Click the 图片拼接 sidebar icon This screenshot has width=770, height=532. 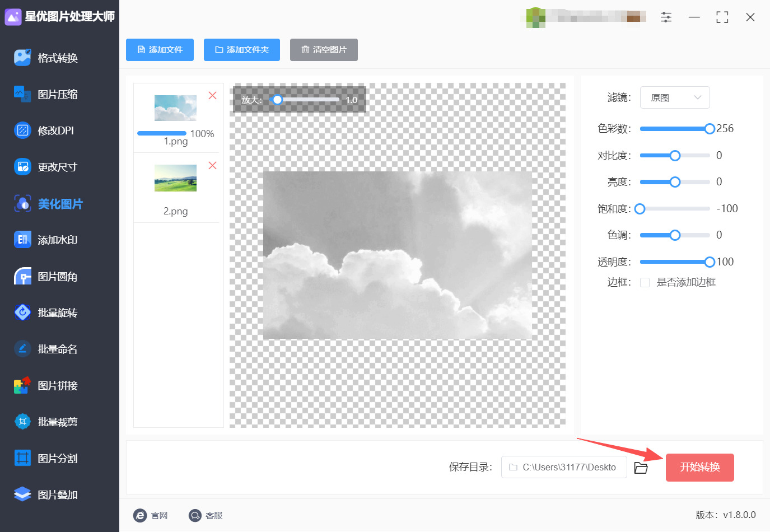pos(22,385)
